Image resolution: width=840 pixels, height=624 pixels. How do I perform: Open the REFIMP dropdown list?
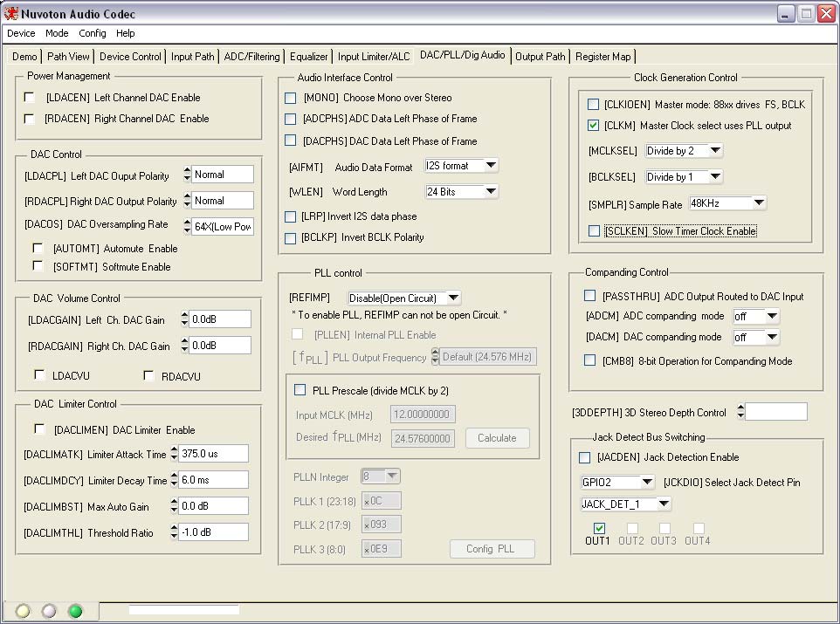tap(452, 298)
